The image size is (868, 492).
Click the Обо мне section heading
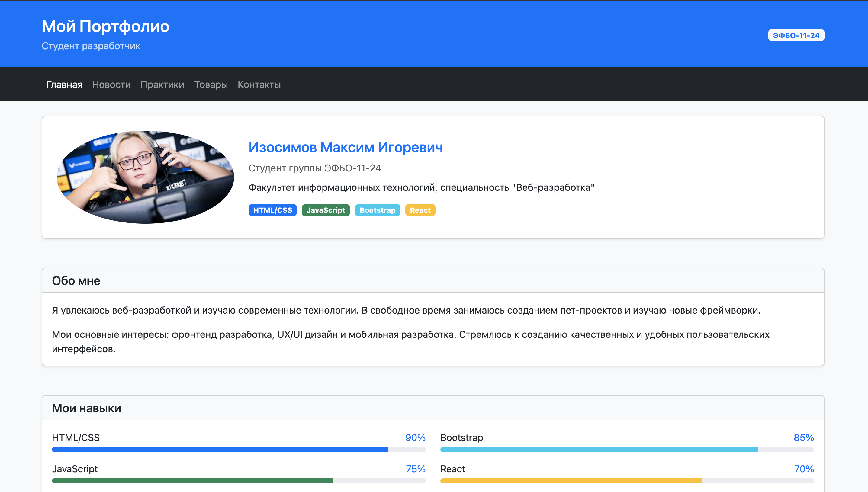[x=76, y=280]
